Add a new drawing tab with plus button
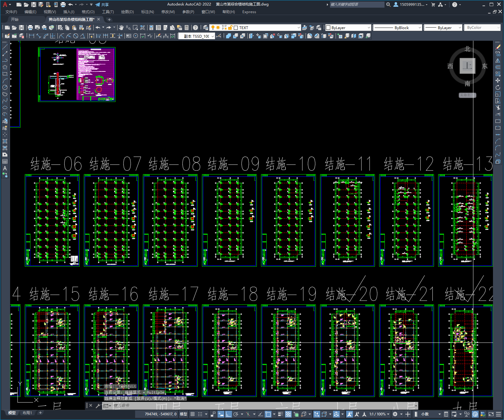 point(109,19)
